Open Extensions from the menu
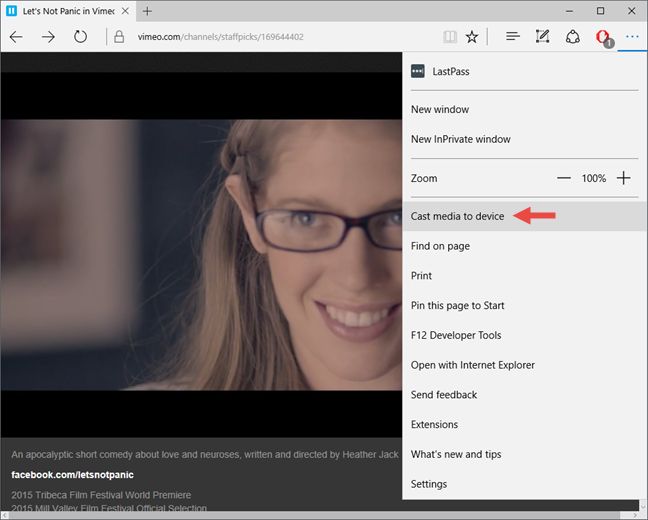 pyautogui.click(x=524, y=425)
